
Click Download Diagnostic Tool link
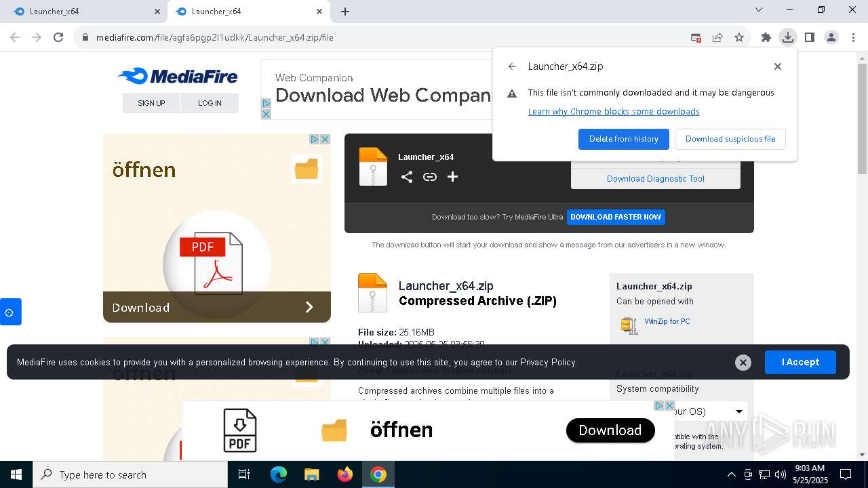[x=656, y=179]
